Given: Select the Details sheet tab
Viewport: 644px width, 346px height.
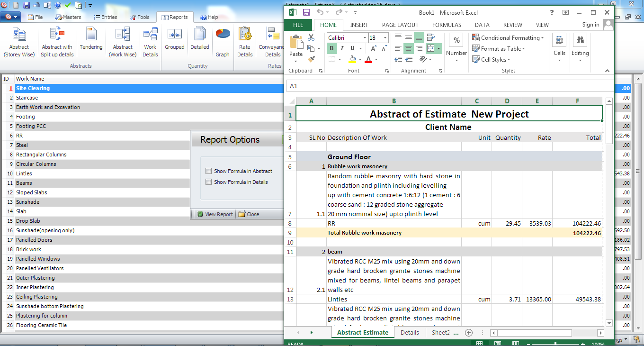Looking at the screenshot, I should (x=410, y=332).
